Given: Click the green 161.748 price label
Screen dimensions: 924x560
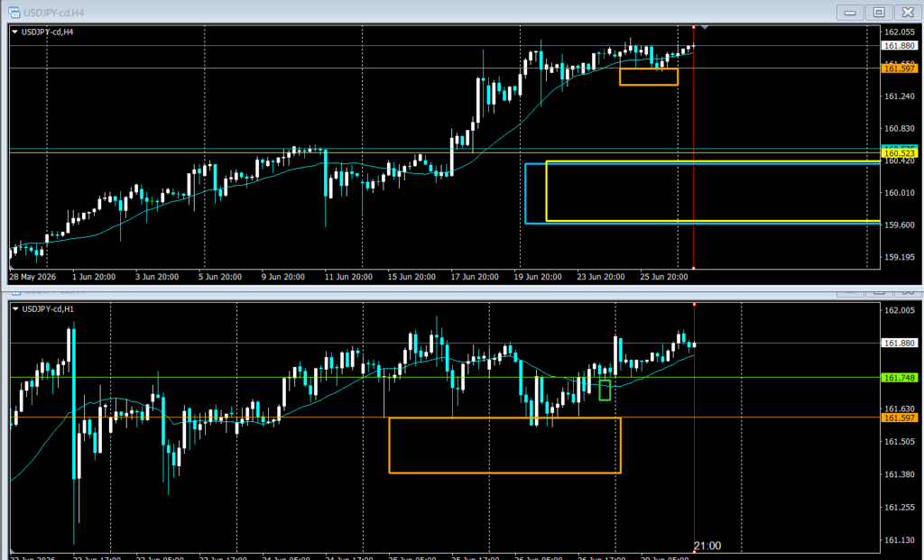Looking at the screenshot, I should click(900, 378).
